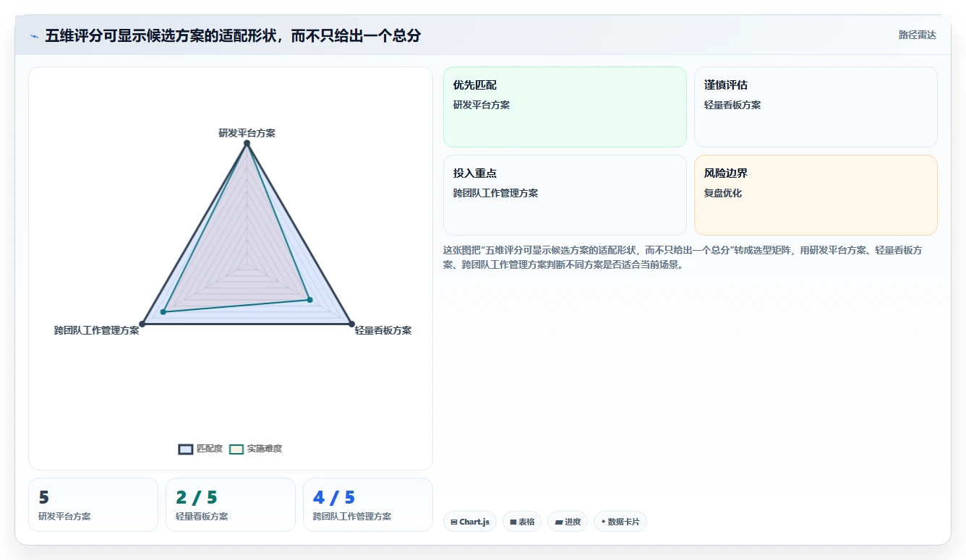Click the 实施难度 point near 轻量看板方案

point(309,299)
